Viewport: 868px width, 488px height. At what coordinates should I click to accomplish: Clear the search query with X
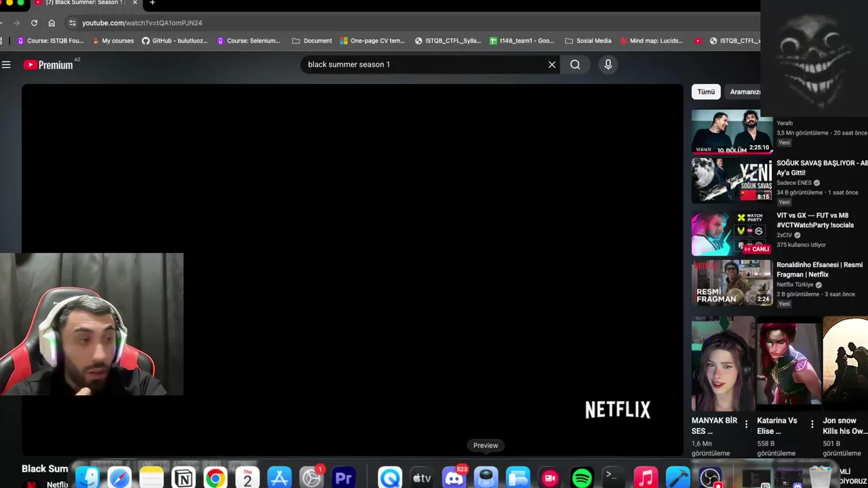click(x=552, y=64)
